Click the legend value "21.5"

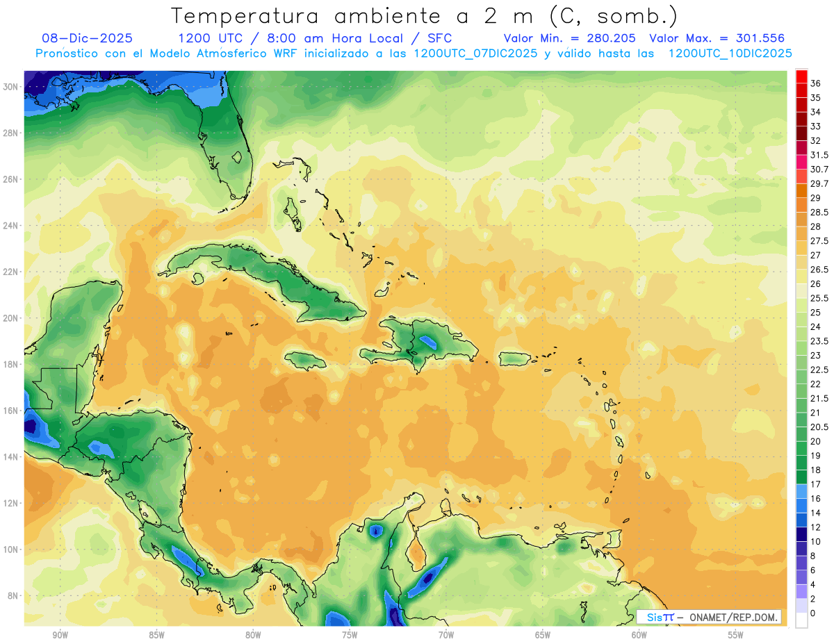pyautogui.click(x=819, y=398)
